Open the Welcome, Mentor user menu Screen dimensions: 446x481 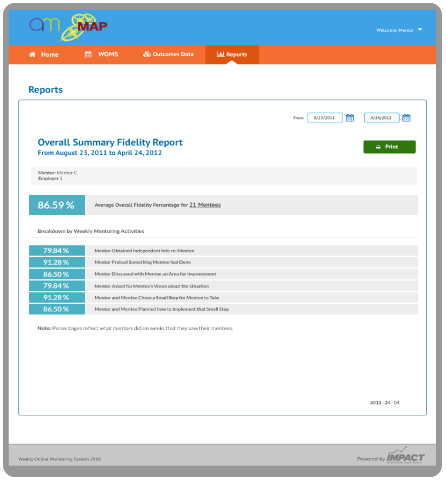pos(399,30)
